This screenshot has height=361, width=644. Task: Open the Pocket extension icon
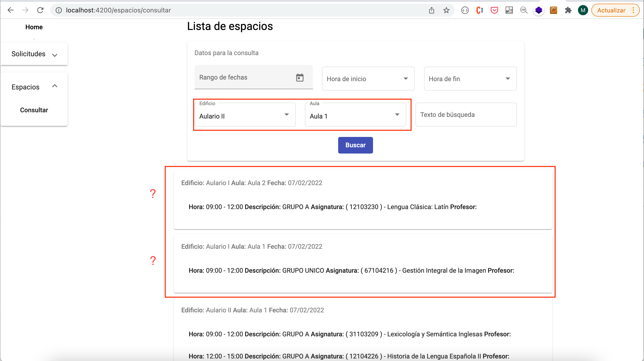tap(494, 10)
